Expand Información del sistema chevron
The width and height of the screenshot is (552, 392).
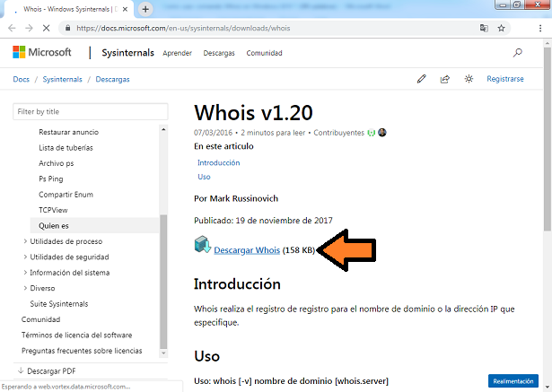click(x=25, y=273)
